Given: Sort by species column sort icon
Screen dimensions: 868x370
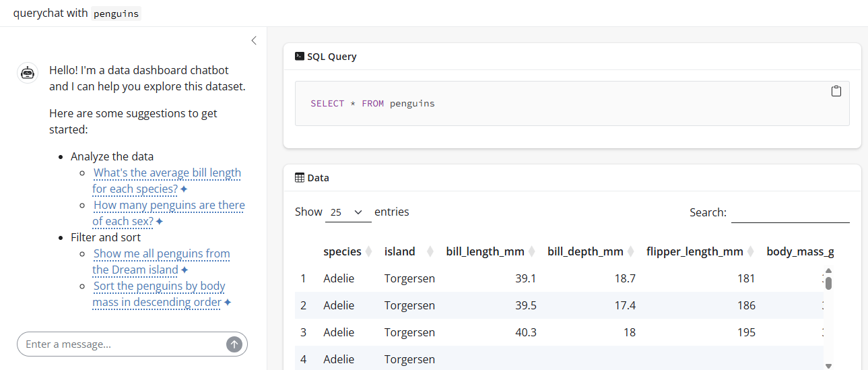Looking at the screenshot, I should point(368,252).
